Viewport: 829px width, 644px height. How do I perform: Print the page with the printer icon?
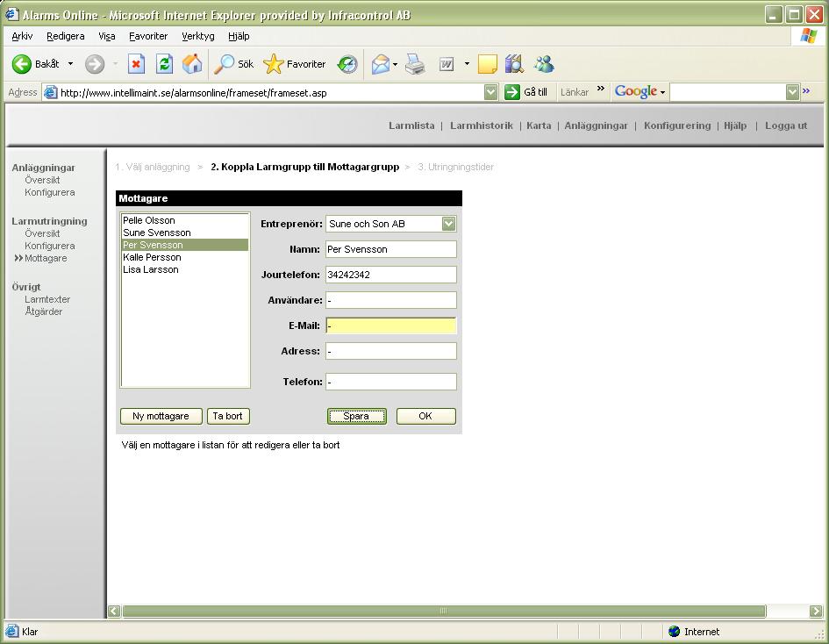click(415, 64)
